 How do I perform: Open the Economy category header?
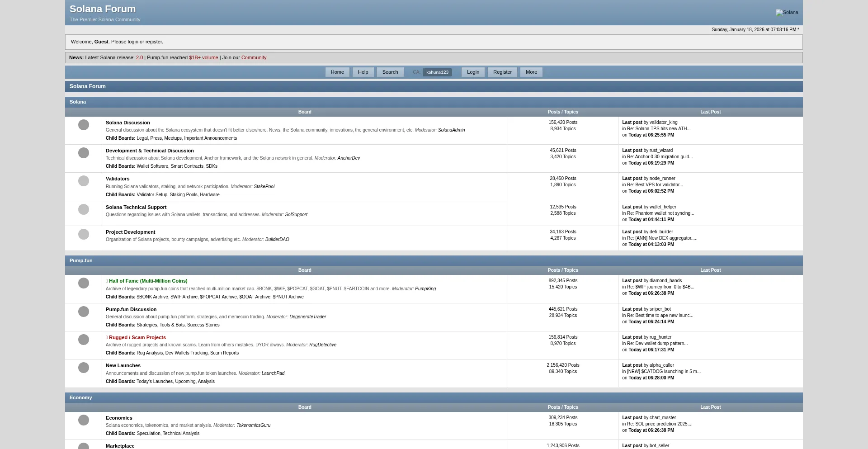pyautogui.click(x=81, y=397)
